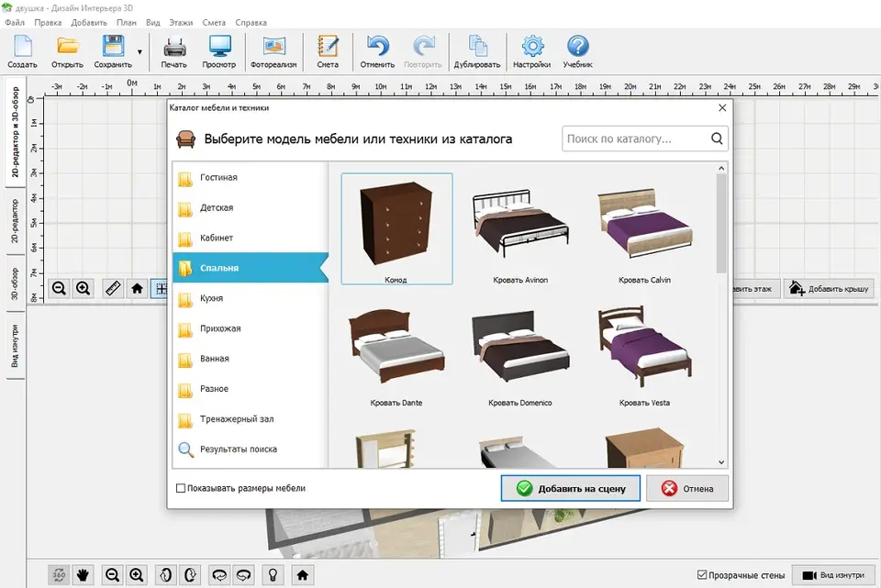
Task: Select the Кровать Calvin thumbnail
Action: 644,228
